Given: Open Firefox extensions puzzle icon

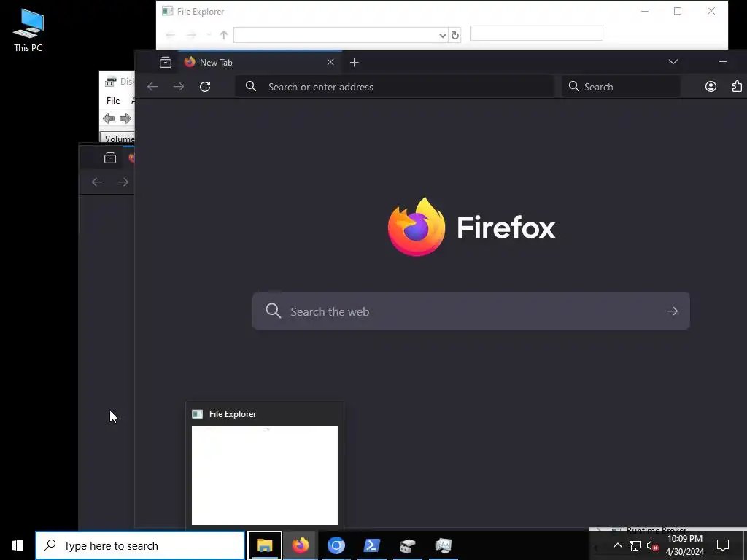Looking at the screenshot, I should [737, 87].
